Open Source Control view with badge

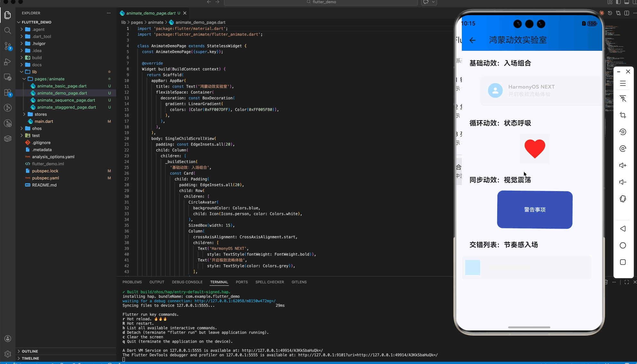point(8,46)
